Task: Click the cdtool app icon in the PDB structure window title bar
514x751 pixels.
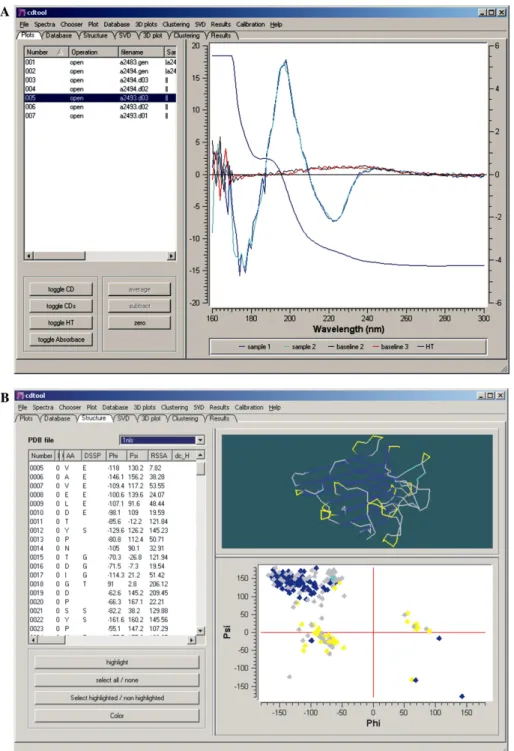Action: 20,396
